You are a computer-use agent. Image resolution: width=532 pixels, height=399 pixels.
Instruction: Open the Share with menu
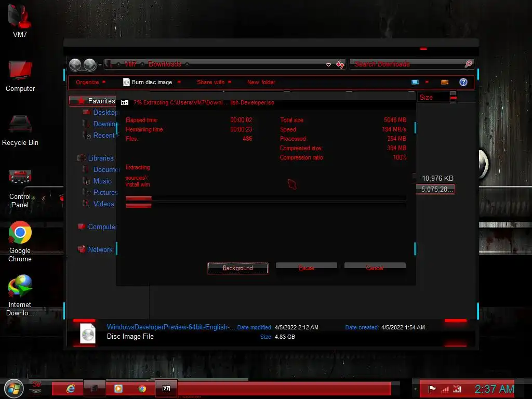coord(214,82)
